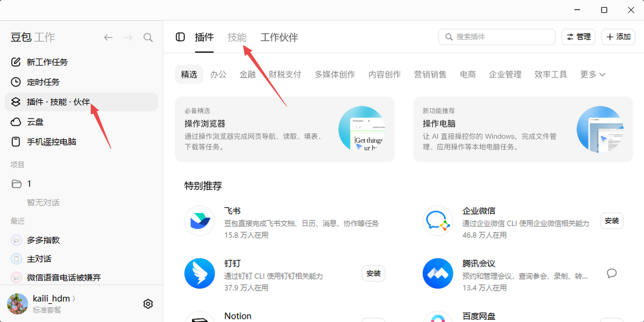Switch to the 技能 tab
Image resolution: width=644 pixels, height=322 pixels.
(237, 37)
